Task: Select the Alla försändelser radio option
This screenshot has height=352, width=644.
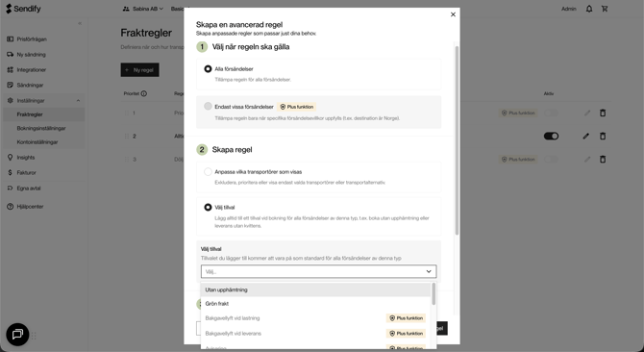Action: pos(208,69)
